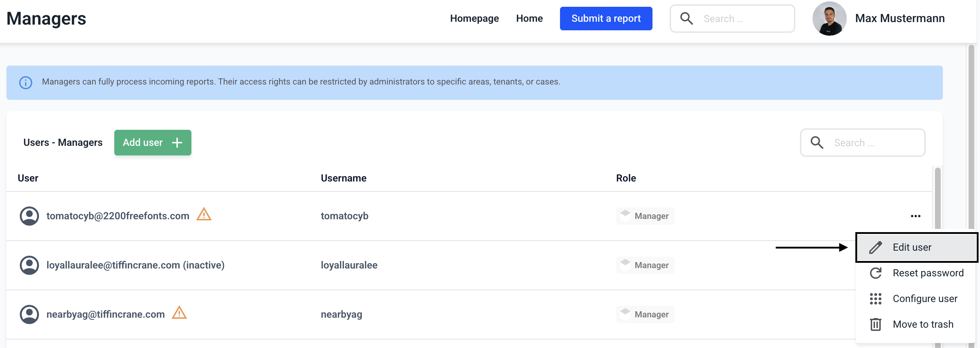This screenshot has width=980, height=348.
Task: Choose Move to trash in the menu
Action: (922, 324)
